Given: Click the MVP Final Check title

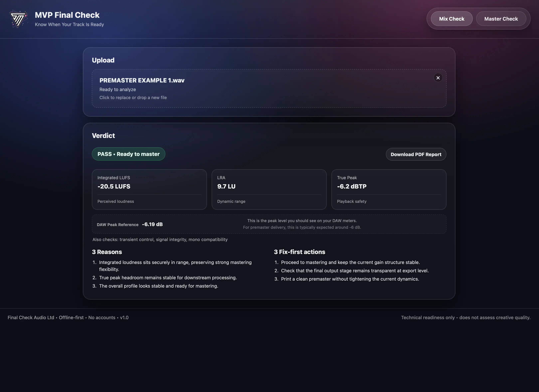Looking at the screenshot, I should pos(67,15).
